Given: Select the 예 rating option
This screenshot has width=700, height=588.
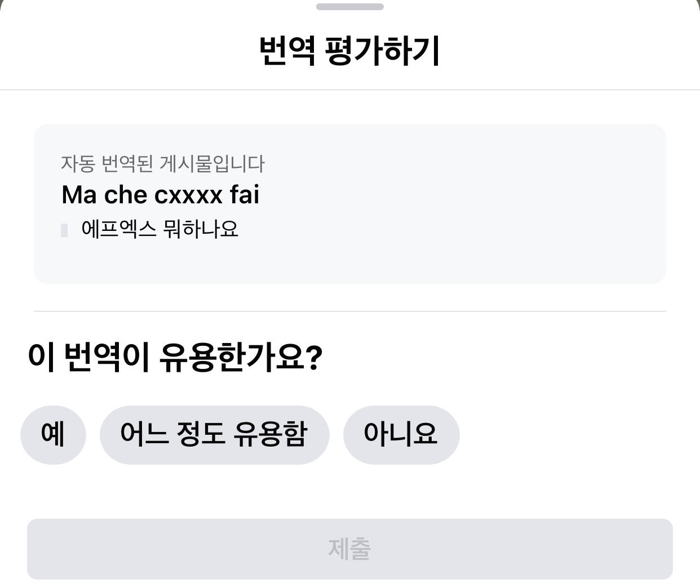Looking at the screenshot, I should click(x=53, y=434).
